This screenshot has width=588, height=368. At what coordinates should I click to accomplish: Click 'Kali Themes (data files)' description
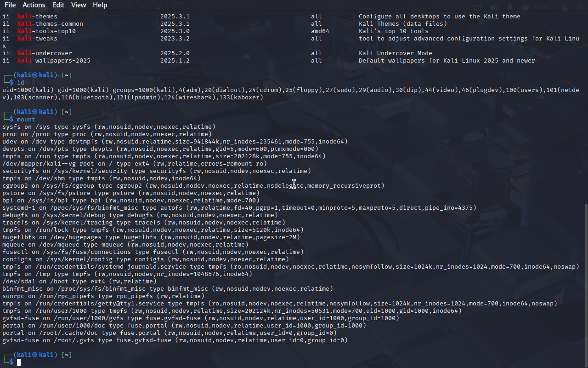click(403, 24)
